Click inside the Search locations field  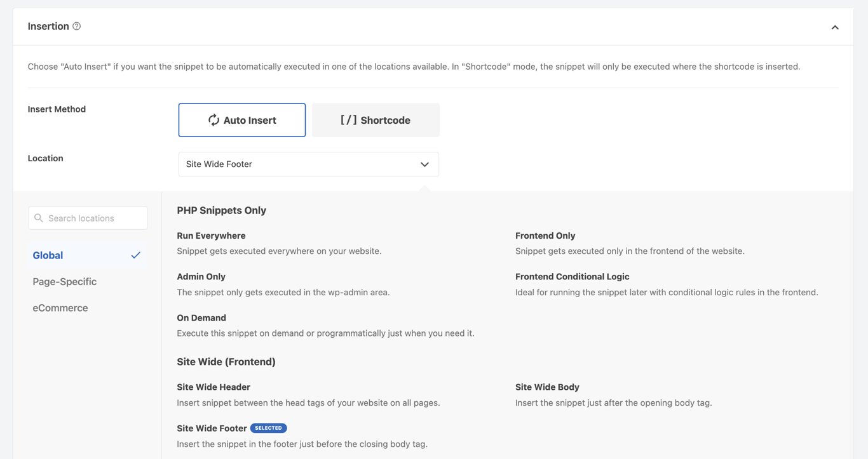click(x=88, y=218)
